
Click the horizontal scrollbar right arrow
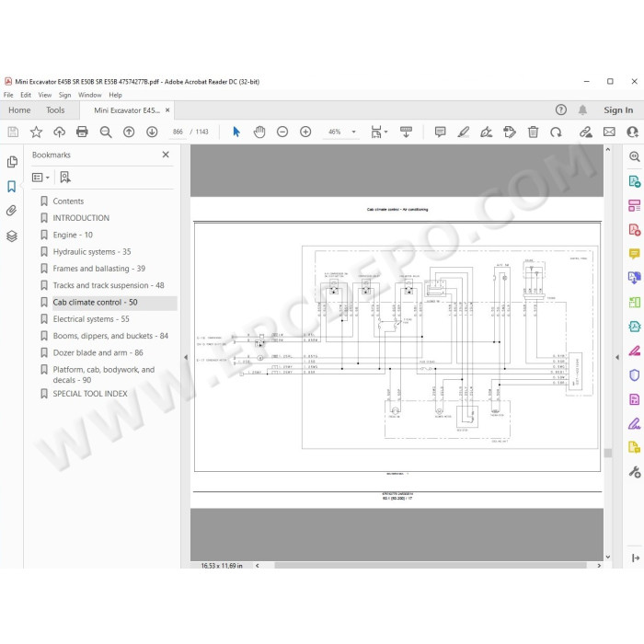click(599, 566)
